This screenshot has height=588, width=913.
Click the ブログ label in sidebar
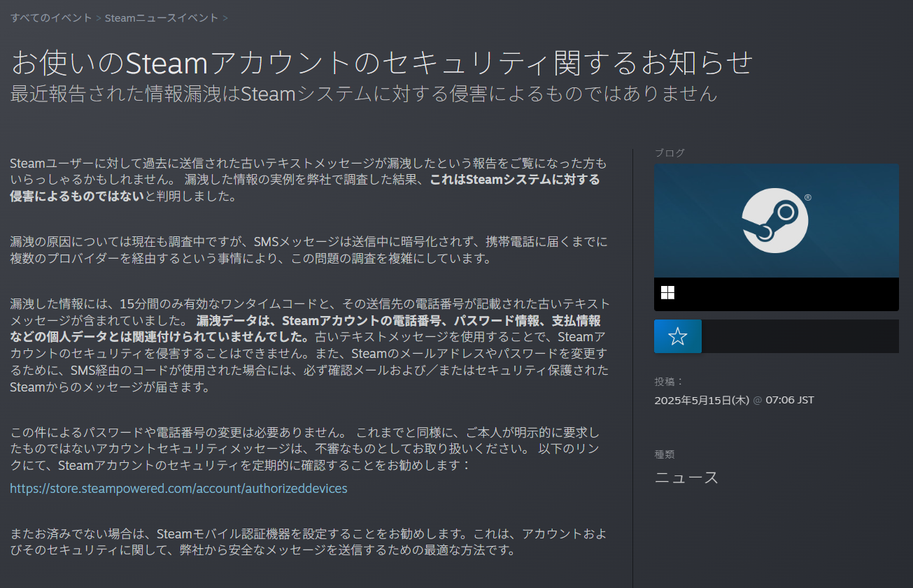click(670, 152)
